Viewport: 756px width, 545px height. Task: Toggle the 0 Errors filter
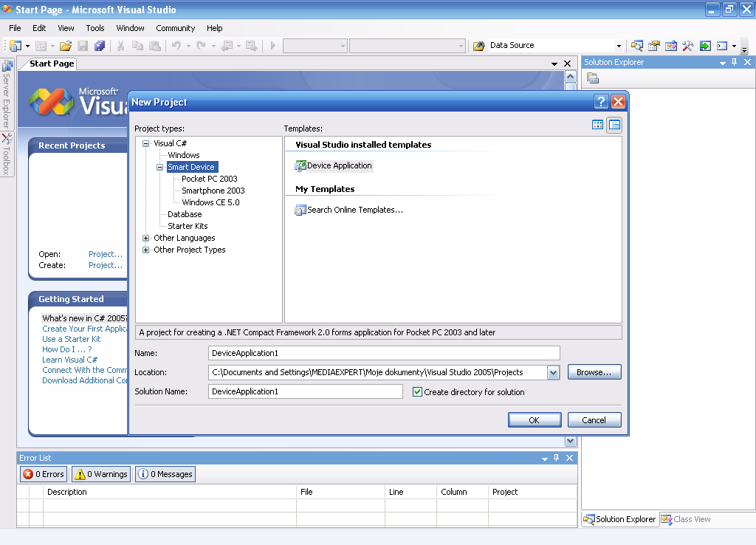[x=44, y=474]
